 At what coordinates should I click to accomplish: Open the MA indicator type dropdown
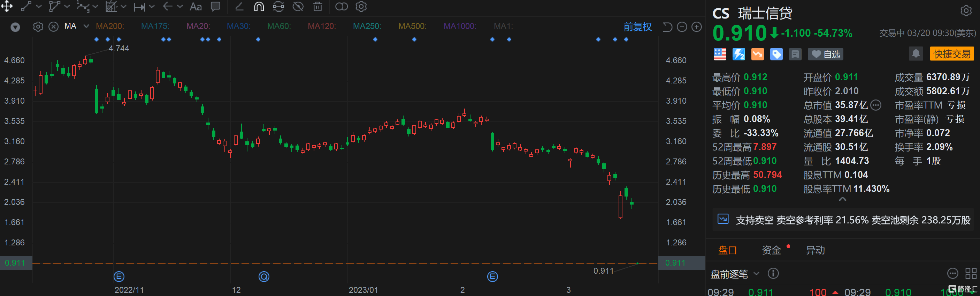86,26
